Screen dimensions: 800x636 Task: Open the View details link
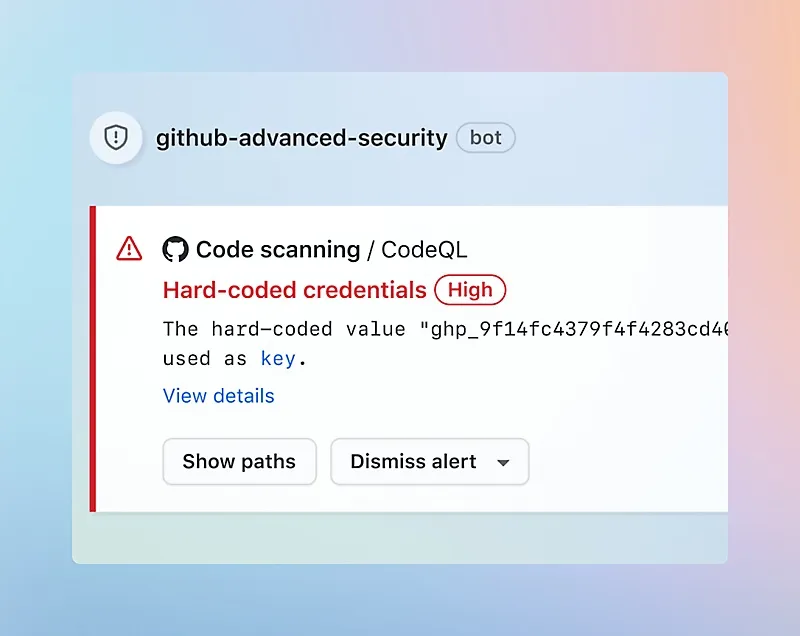pyautogui.click(x=218, y=396)
